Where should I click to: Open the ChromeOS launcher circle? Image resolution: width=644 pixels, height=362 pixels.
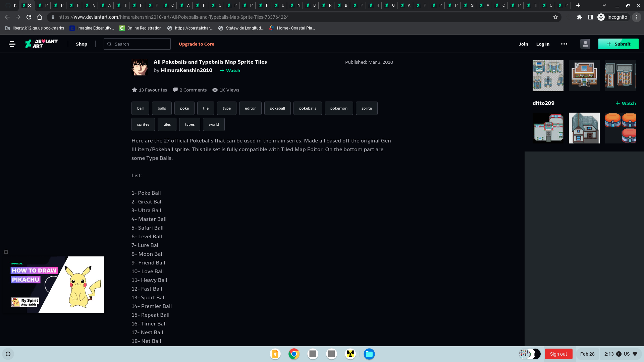tap(8, 354)
